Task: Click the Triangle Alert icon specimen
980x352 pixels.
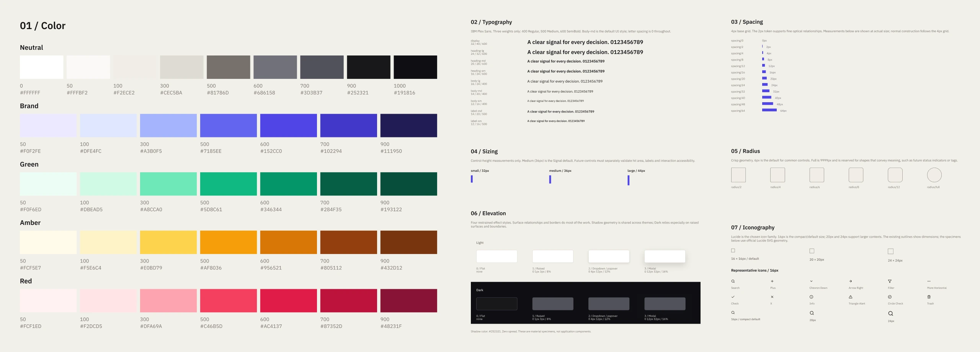Action: pos(851,297)
